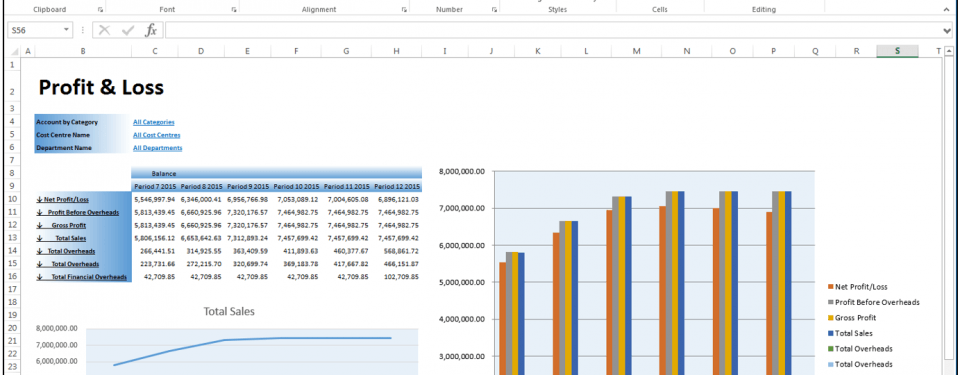Expand the formula bar with chevron
Screen dimensions: 960x375
coord(948,30)
